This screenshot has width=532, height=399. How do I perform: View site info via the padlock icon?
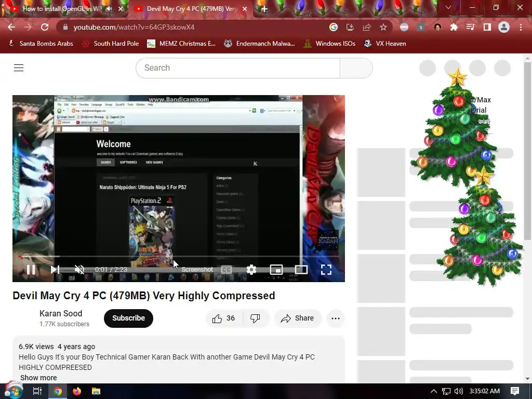coord(65,27)
